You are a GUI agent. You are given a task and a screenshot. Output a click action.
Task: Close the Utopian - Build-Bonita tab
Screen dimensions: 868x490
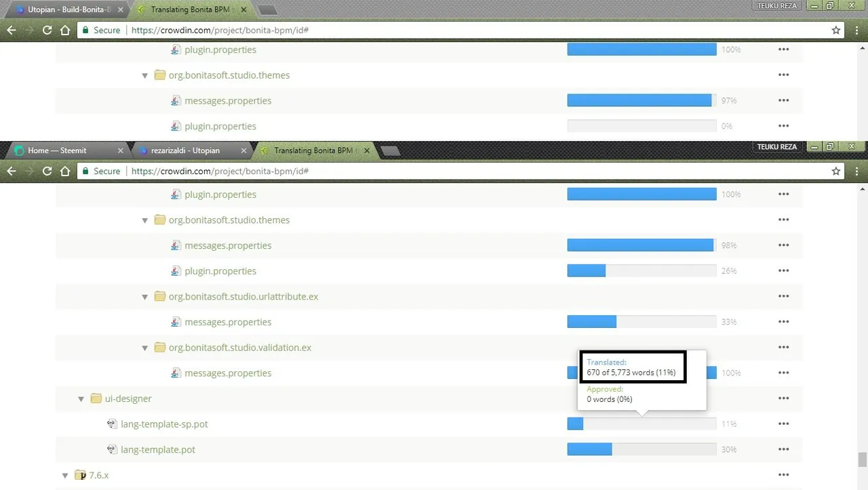[x=120, y=10]
